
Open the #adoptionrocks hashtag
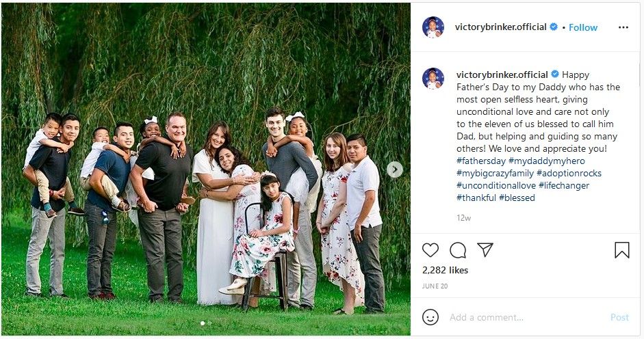(x=569, y=173)
